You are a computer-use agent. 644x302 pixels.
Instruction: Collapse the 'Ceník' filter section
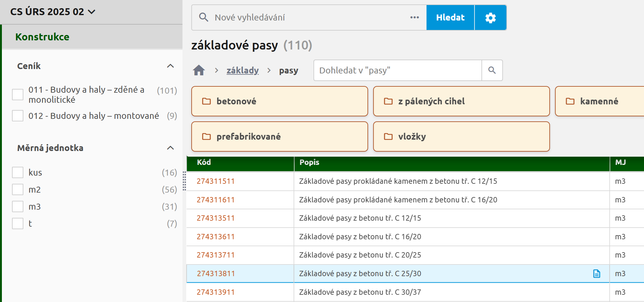[x=170, y=66]
